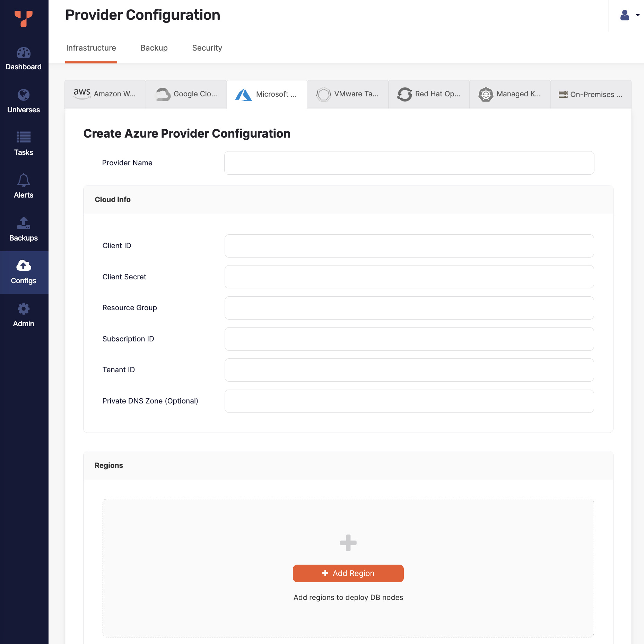Viewport: 644px width, 644px height.
Task: Click the 'Create Azure Provider Configuration' heading
Action: point(187,134)
